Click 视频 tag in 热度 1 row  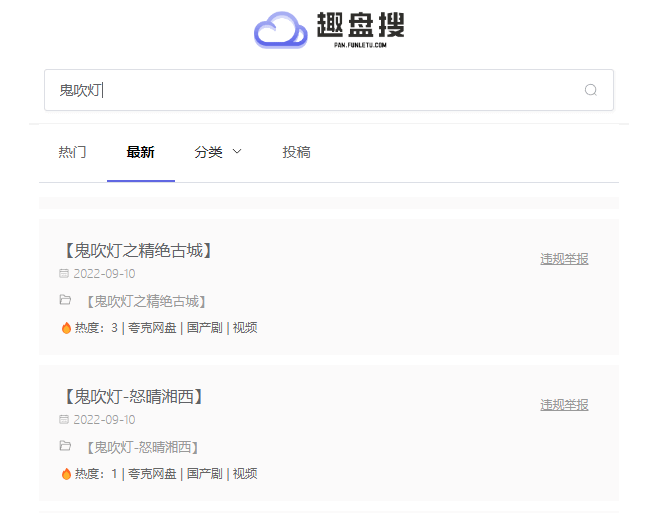pyautogui.click(x=245, y=474)
